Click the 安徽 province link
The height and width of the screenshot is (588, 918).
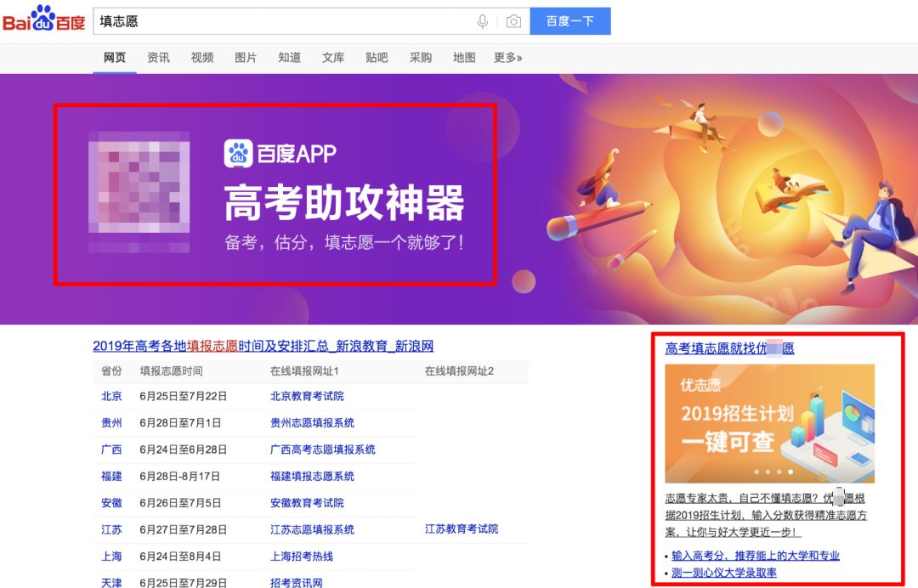pyautogui.click(x=111, y=502)
